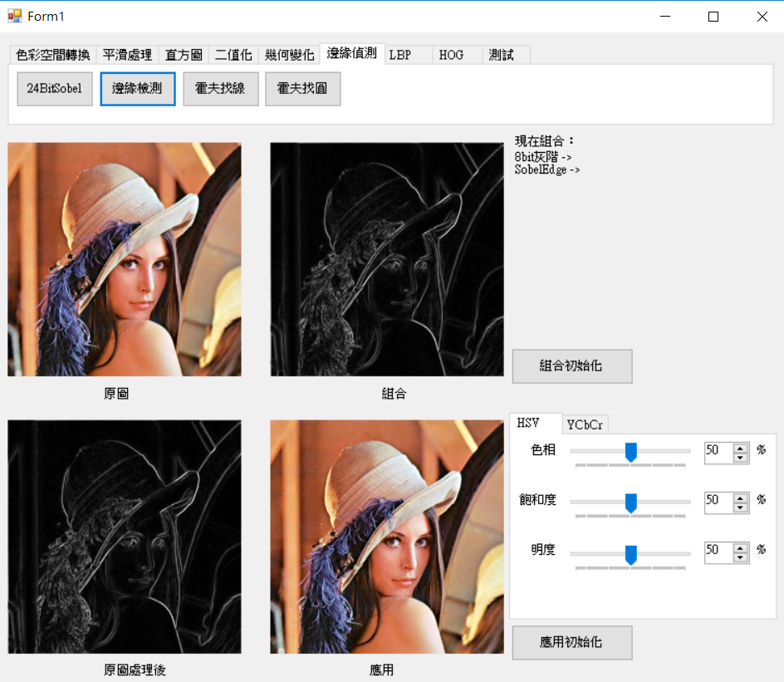Focus the 色相 percent input field
The width and height of the screenshot is (784, 682).
(719, 453)
